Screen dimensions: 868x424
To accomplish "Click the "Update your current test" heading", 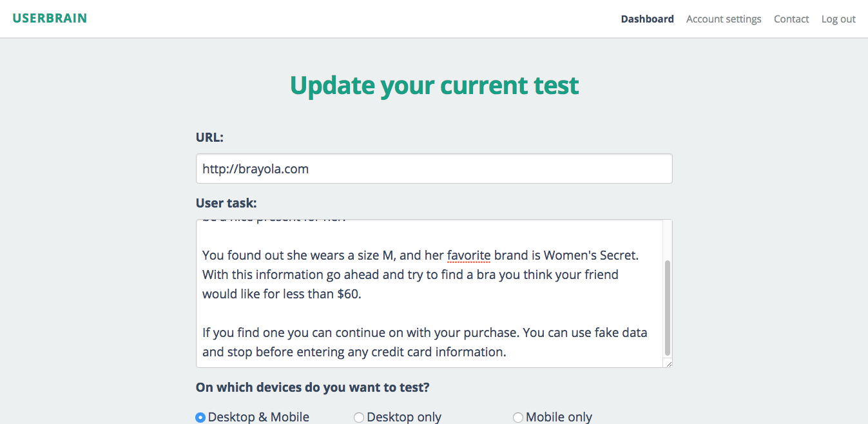I will tap(434, 85).
